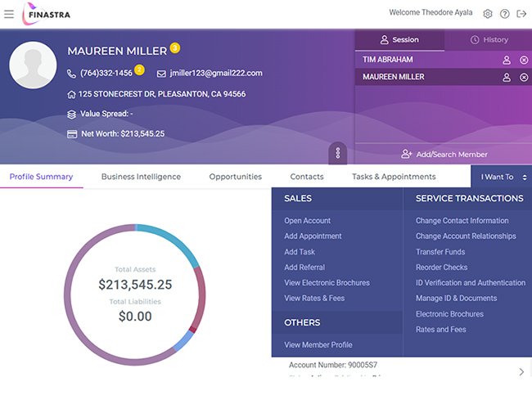This screenshot has height=418, width=532.
Task: Click the yellow badge 3 beside Maureen Miller
Action: (174, 48)
